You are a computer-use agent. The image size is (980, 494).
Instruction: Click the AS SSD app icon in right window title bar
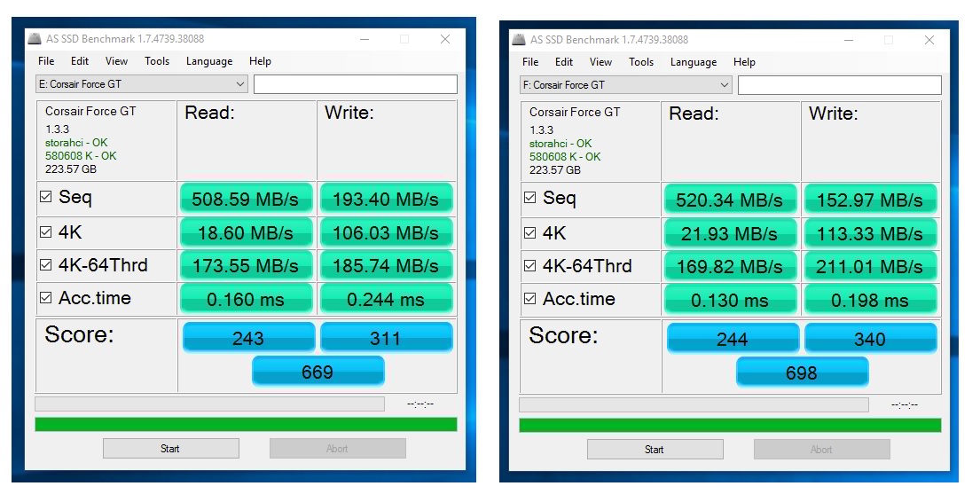(519, 39)
